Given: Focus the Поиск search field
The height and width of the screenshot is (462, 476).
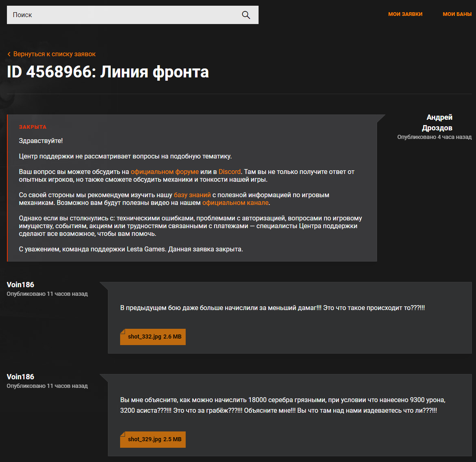Looking at the screenshot, I should click(122, 15).
